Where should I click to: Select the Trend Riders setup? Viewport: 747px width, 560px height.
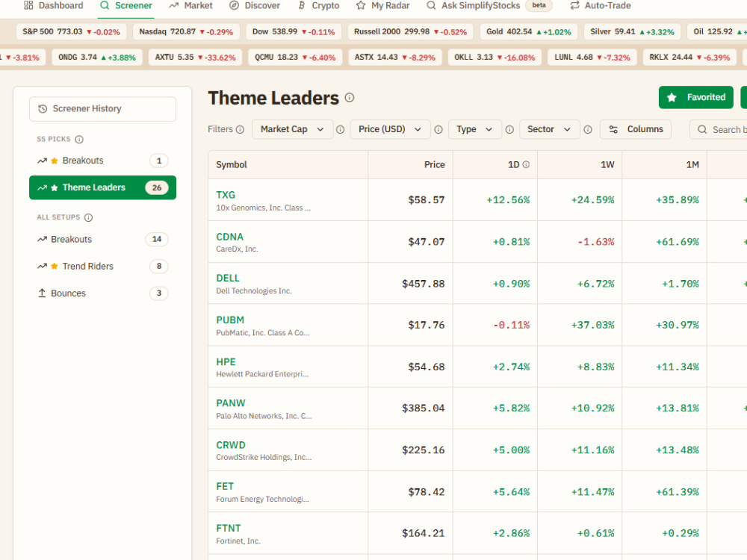[x=102, y=267]
